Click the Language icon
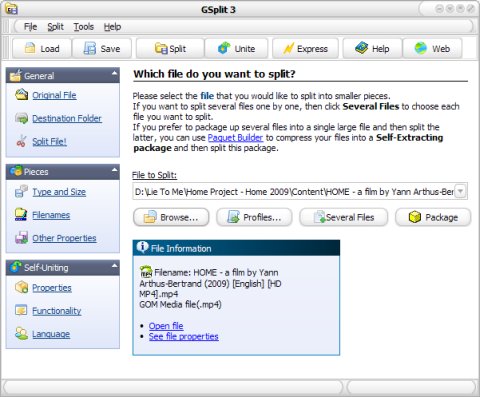This screenshot has height=397, width=480. click(x=21, y=334)
